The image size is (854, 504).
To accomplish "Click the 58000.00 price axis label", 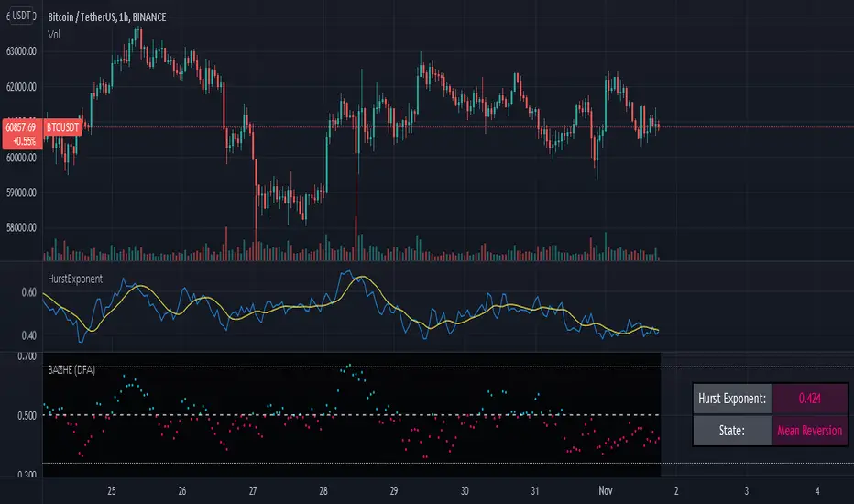I will (21, 228).
